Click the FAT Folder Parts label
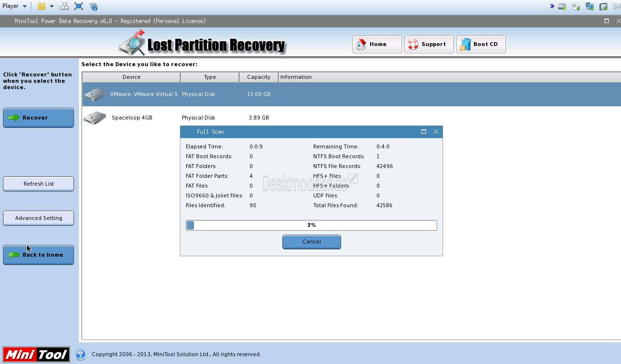The width and height of the screenshot is (621, 364). 207,176
